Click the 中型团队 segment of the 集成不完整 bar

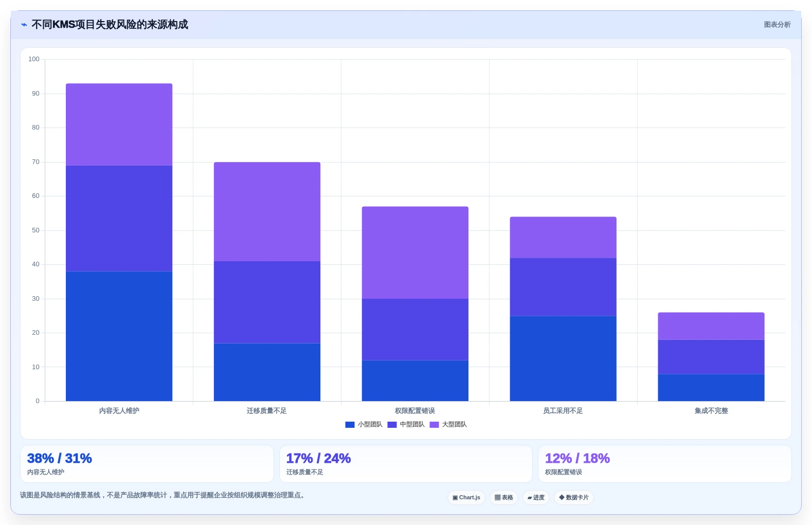pos(711,357)
